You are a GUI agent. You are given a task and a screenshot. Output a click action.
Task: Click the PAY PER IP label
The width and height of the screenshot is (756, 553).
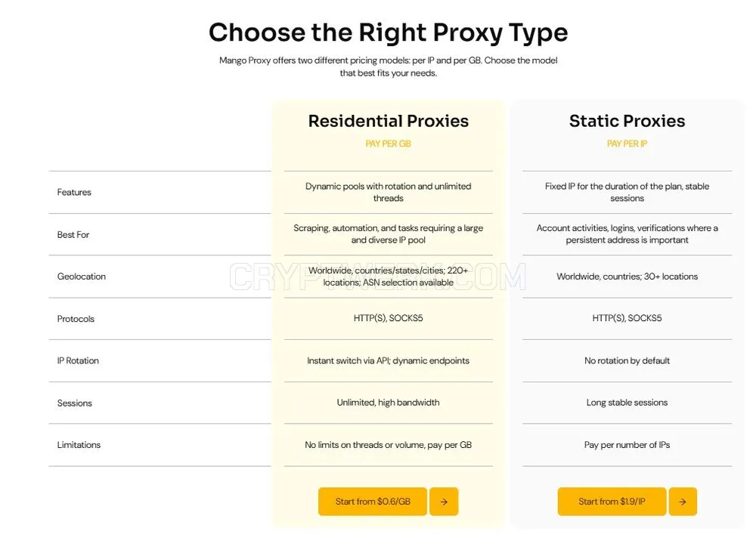click(627, 144)
